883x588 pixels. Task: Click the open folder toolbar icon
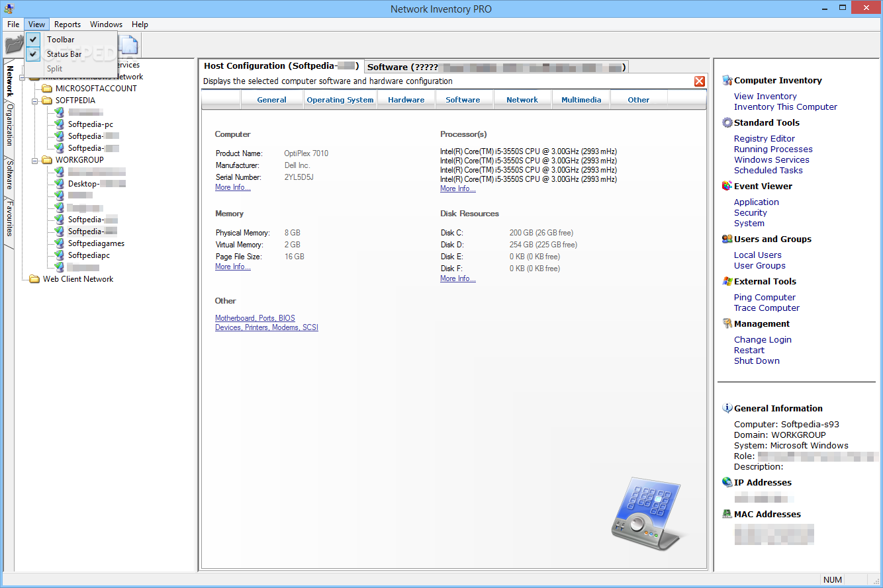click(x=14, y=45)
